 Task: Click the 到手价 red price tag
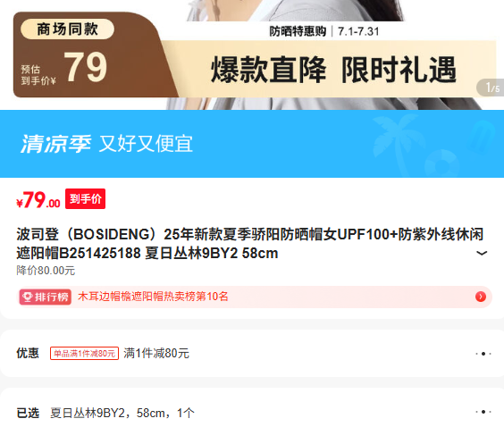pos(85,198)
